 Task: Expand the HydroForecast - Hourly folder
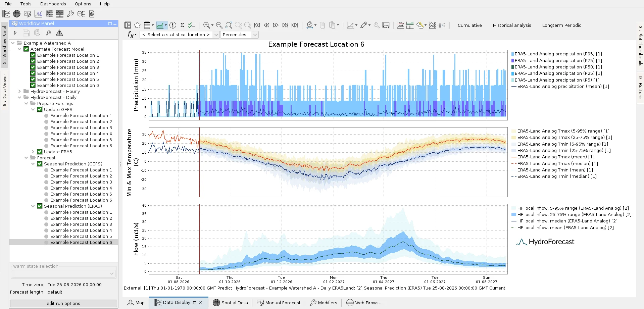point(19,91)
